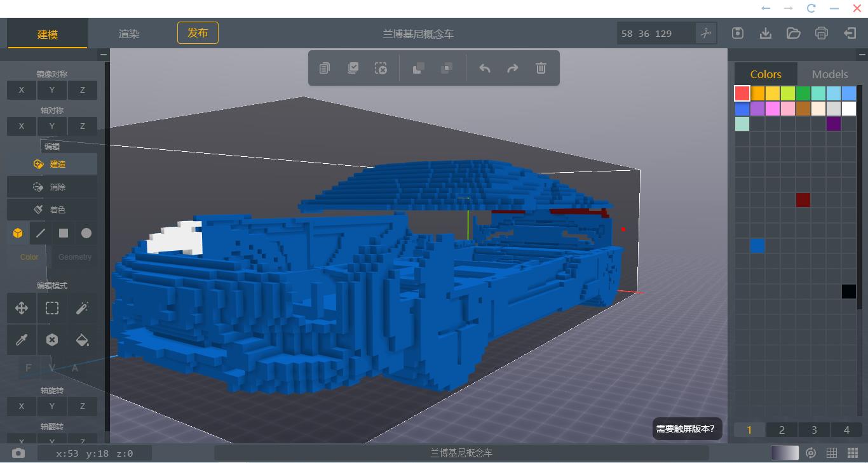
Task: Toggle Z under 镜像对称
Action: pyautogui.click(x=83, y=90)
